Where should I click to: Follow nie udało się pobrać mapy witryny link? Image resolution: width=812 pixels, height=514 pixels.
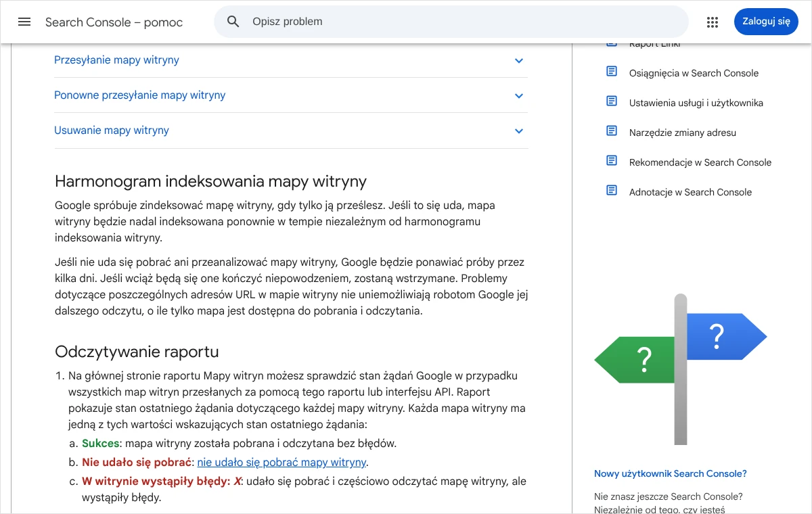281,463
